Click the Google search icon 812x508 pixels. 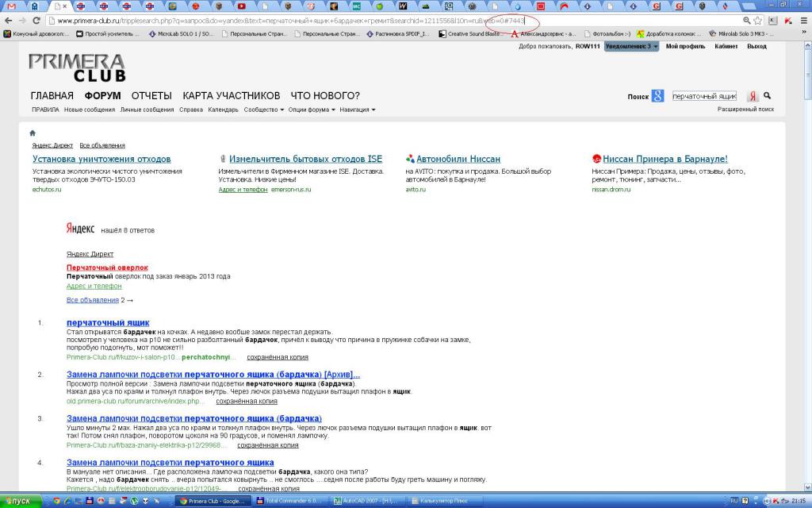tap(657, 96)
